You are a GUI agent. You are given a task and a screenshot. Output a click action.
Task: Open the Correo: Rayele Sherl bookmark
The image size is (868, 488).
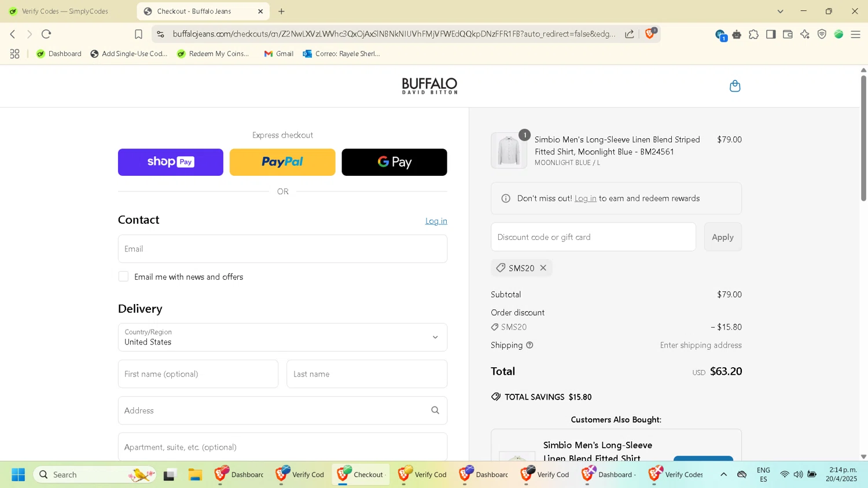342,54
